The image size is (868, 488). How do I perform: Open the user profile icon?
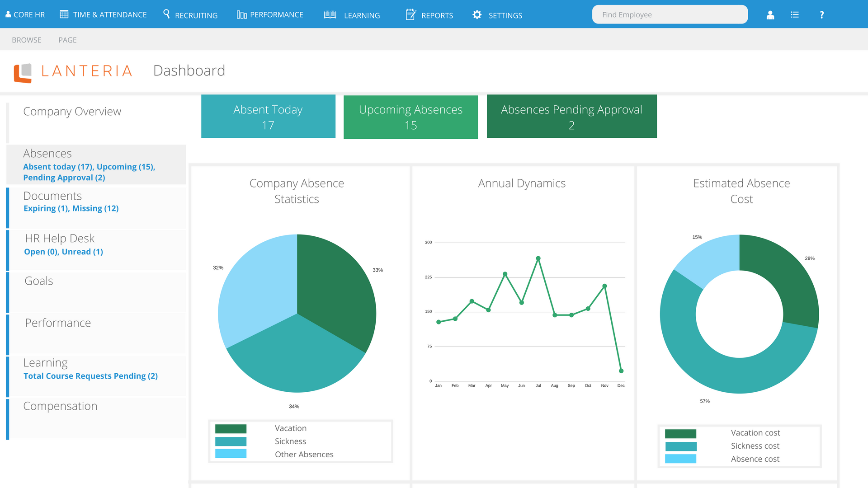pyautogui.click(x=770, y=15)
